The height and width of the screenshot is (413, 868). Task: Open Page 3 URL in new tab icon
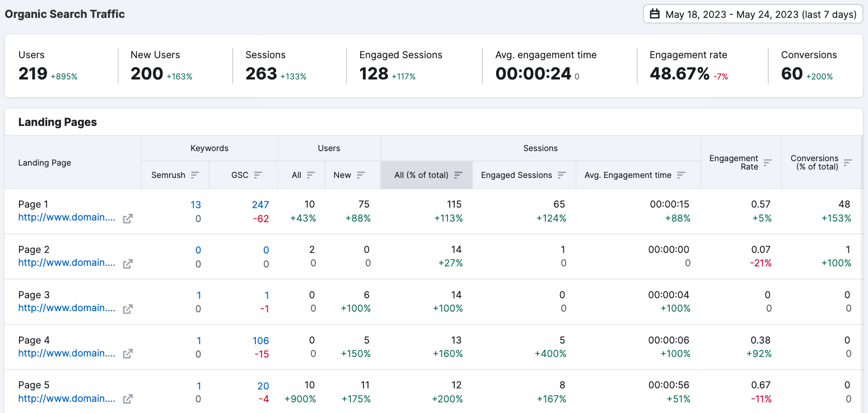point(128,308)
